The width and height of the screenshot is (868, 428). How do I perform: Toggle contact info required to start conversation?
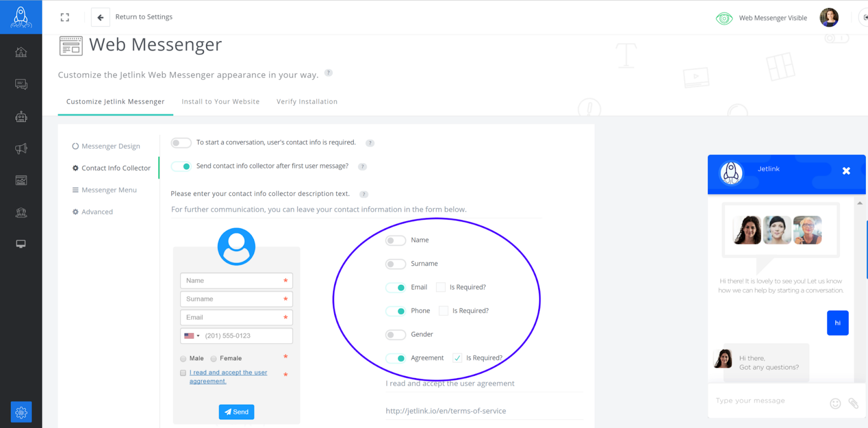pos(181,143)
